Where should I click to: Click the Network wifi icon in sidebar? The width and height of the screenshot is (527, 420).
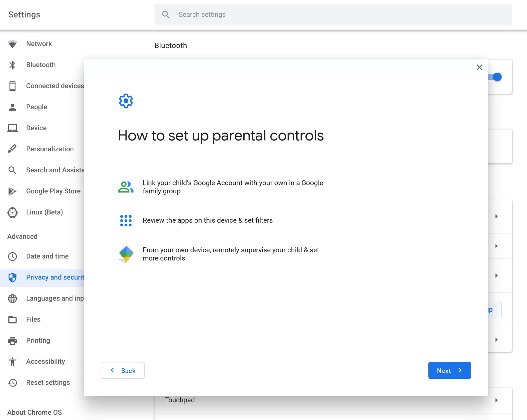point(12,44)
